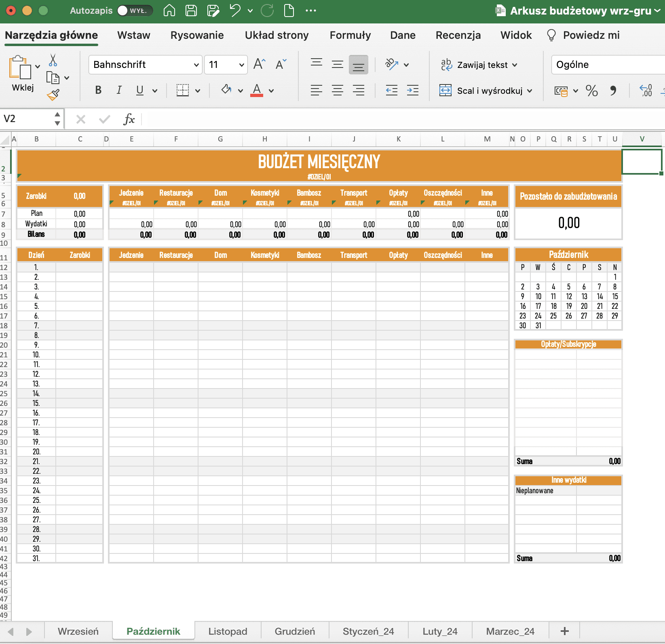Click the Undo arrow icon
The height and width of the screenshot is (644, 665).
(x=235, y=11)
